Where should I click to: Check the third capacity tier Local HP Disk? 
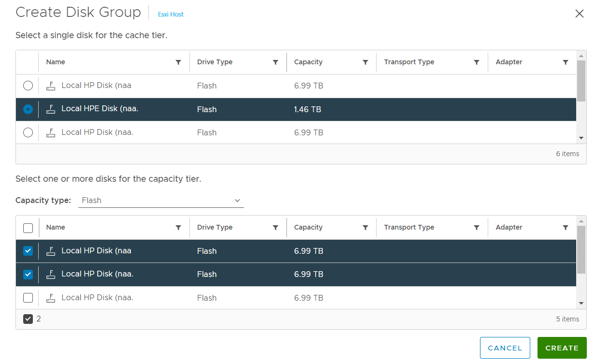pyautogui.click(x=28, y=298)
